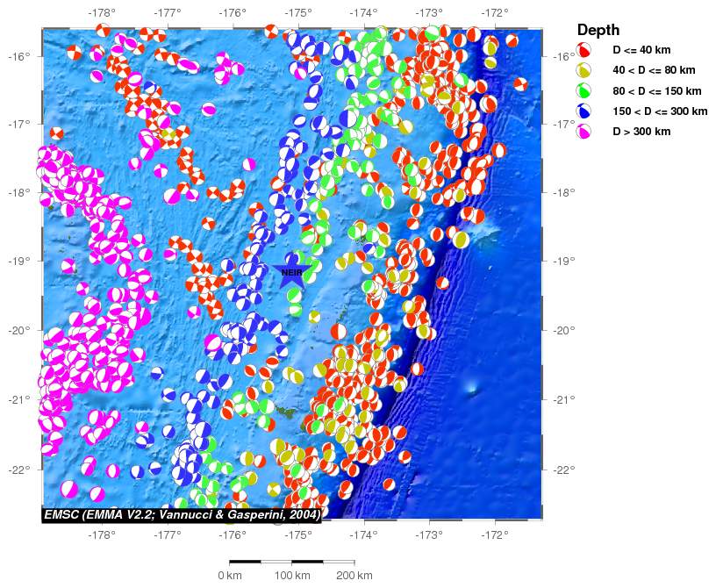
Task: Select the "Depth" legend title
Action: point(598,30)
